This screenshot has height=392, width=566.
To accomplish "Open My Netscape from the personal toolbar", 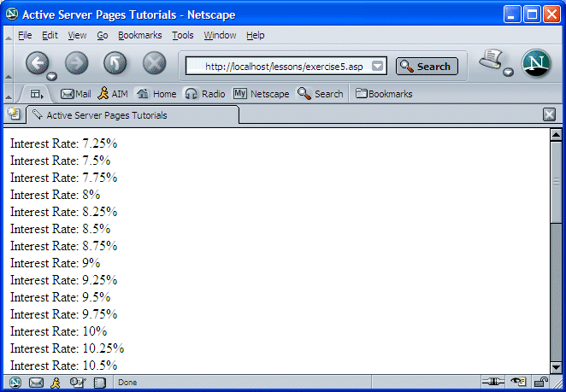I will [261, 94].
